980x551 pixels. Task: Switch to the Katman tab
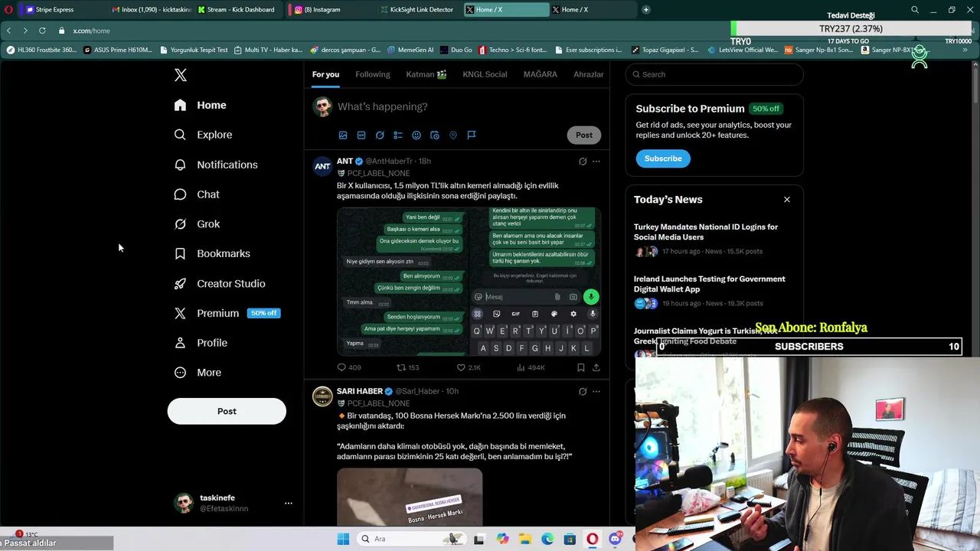[426, 74]
